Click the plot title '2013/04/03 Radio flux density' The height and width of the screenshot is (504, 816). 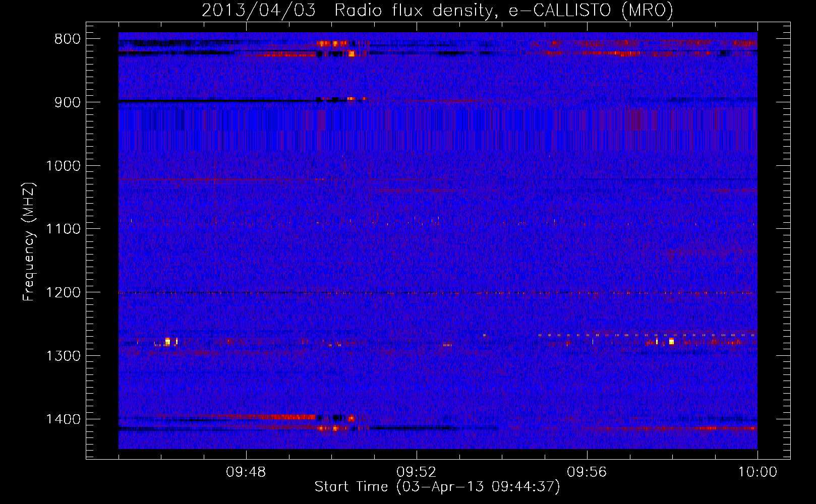click(347, 11)
